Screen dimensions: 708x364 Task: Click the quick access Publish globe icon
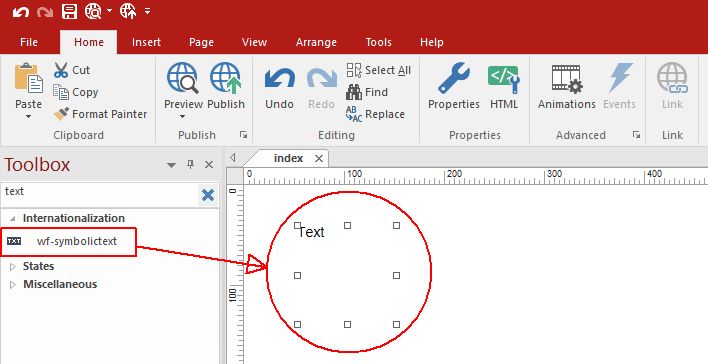[128, 11]
